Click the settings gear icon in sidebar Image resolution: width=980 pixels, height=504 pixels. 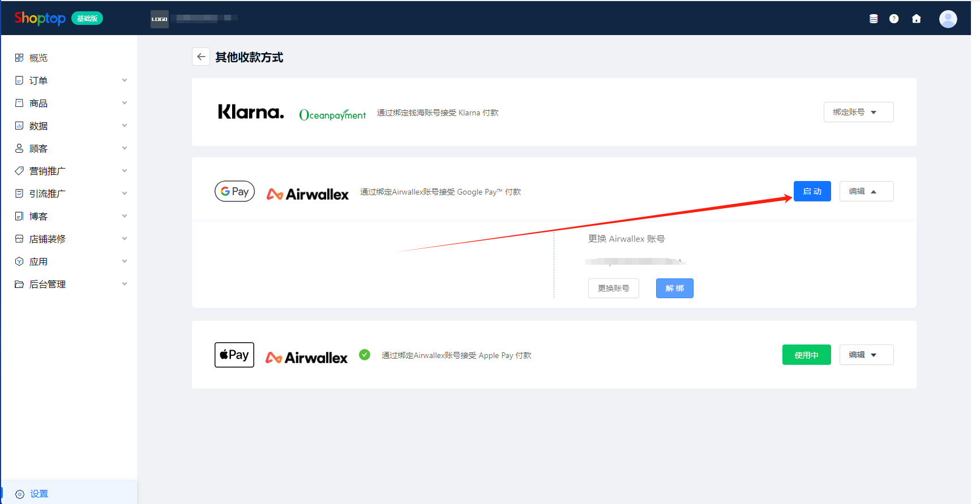(20, 494)
